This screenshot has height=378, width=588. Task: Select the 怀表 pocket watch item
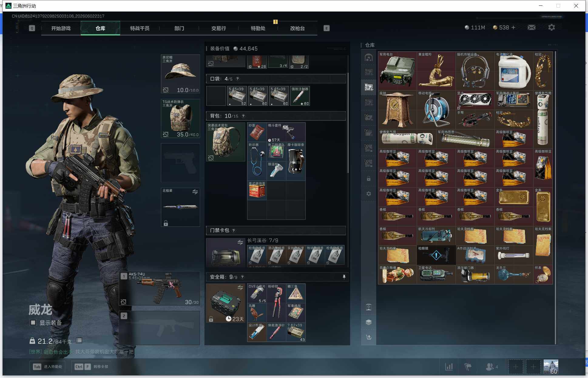click(543, 275)
